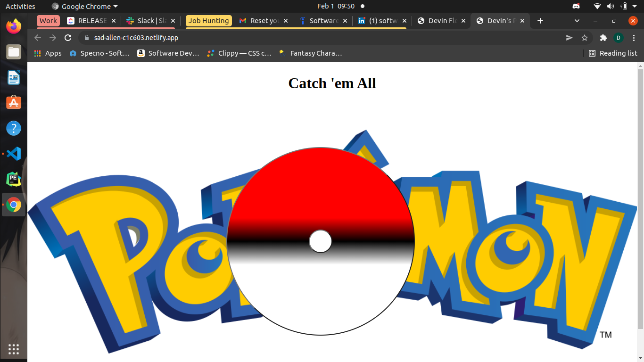644x362 pixels.
Task: Switch to the RELEASE tab
Action: (x=92, y=21)
